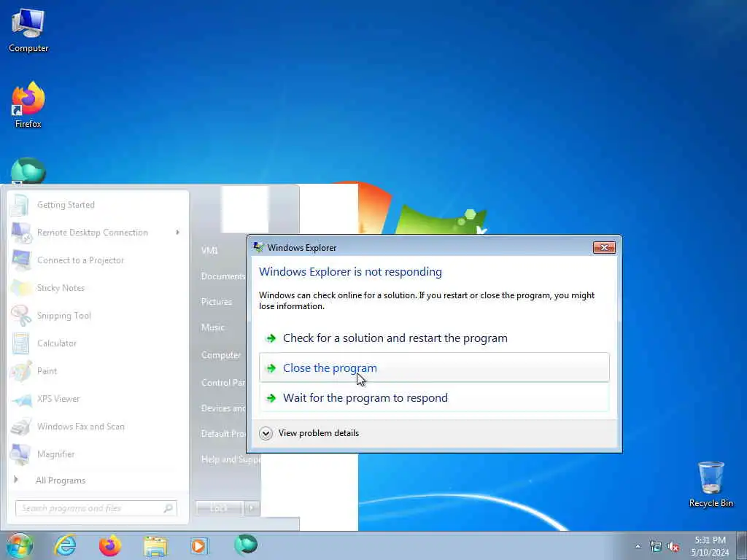Show hidden system tray icons
Viewport: 747px width, 560px height.
coord(638,547)
